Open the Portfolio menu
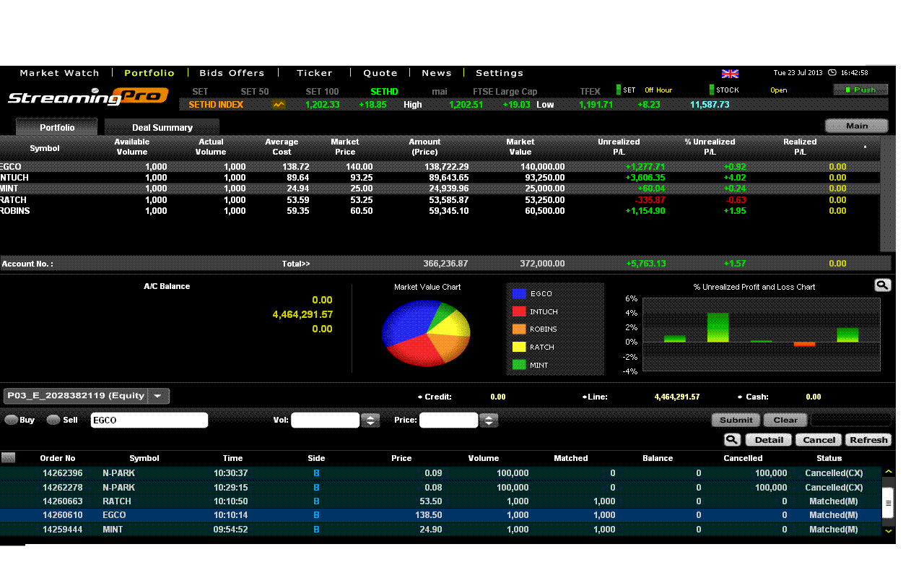924x578 pixels. (x=149, y=73)
